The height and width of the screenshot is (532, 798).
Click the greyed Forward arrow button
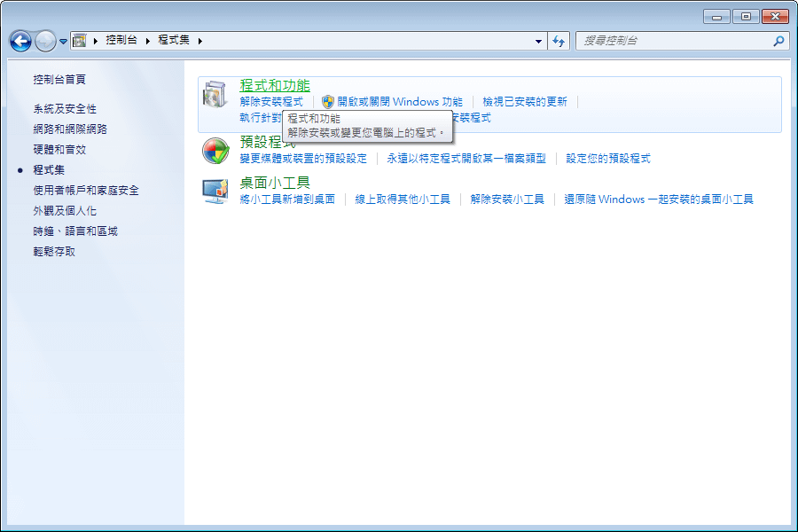point(45,42)
